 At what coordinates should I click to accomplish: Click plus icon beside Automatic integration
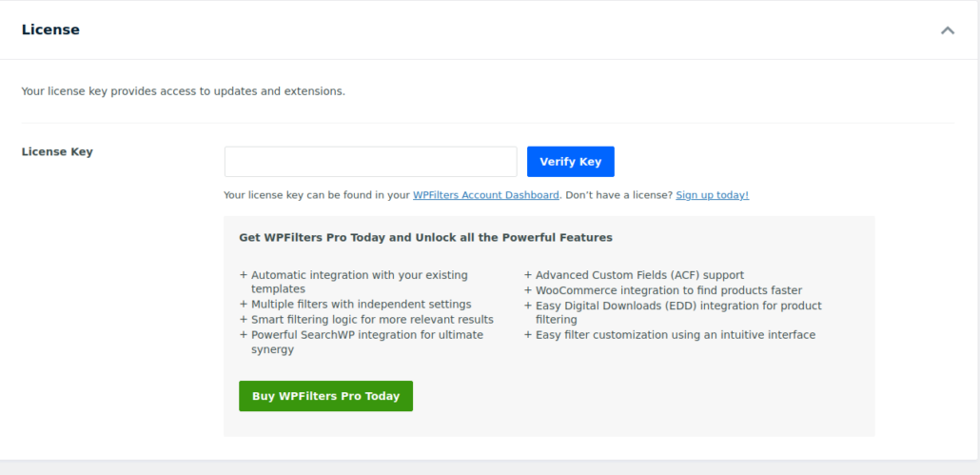[244, 275]
